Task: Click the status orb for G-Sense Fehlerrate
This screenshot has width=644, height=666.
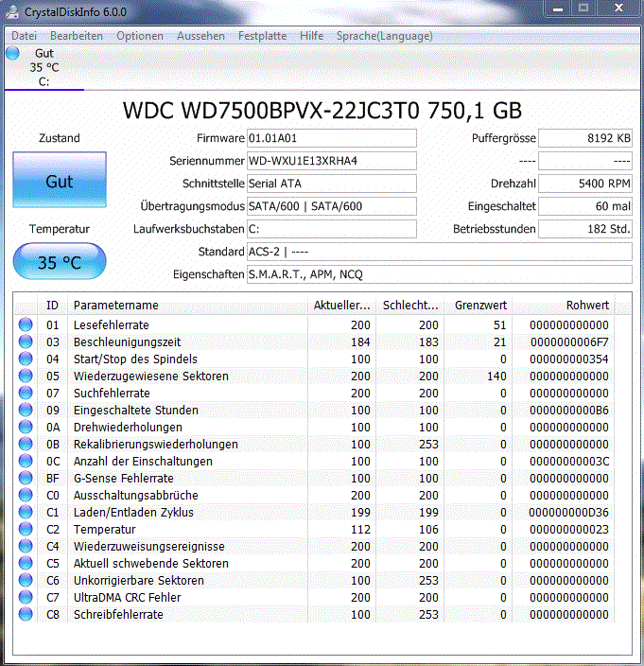Action: coord(26,478)
